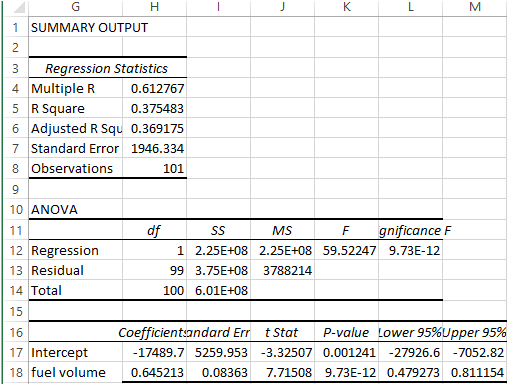
Task: Select the Regression row label
Action: pos(76,250)
